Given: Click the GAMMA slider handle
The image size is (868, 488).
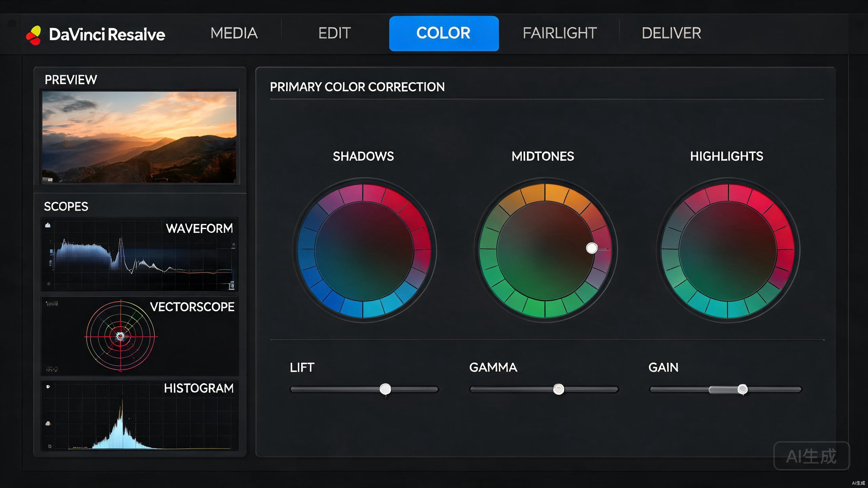Looking at the screenshot, I should [x=559, y=389].
